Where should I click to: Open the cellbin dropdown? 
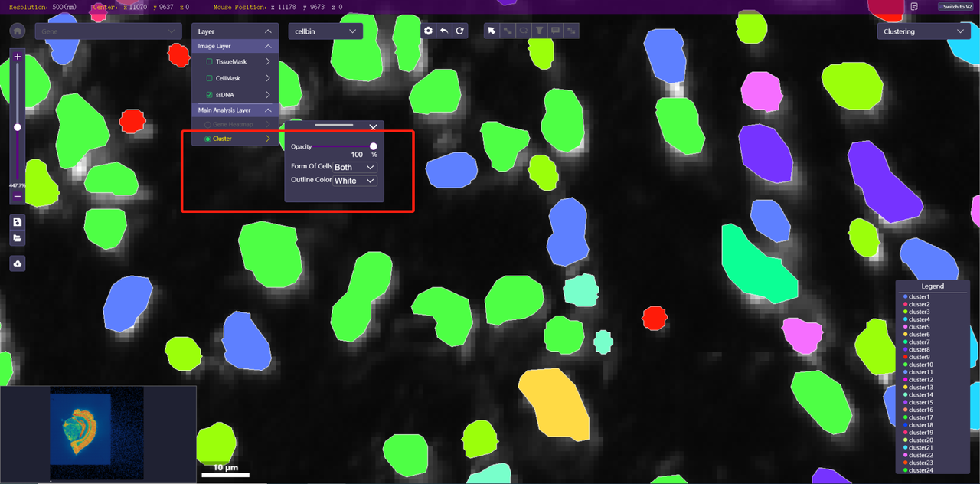point(325,31)
